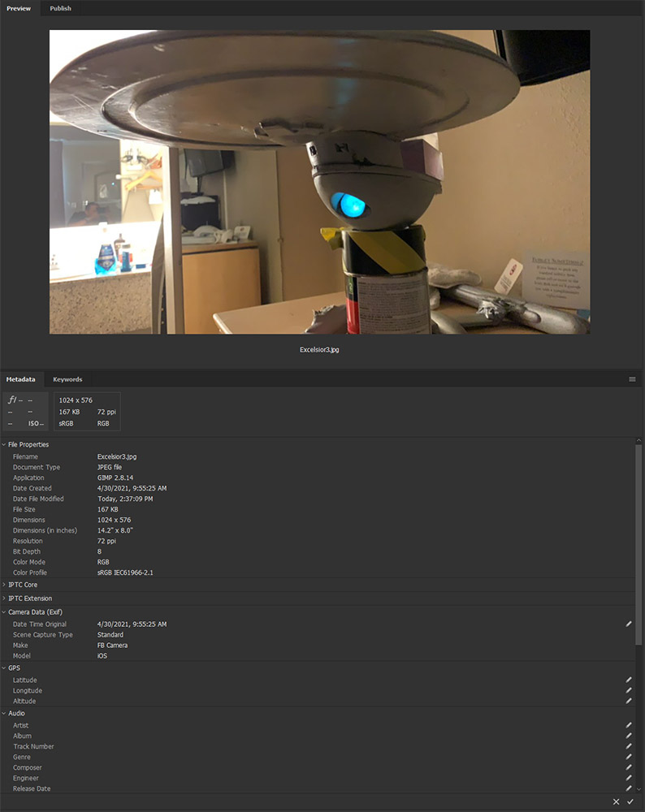Viewport: 645px width, 812px height.
Task: Collapse the File Properties section
Action: click(4, 444)
